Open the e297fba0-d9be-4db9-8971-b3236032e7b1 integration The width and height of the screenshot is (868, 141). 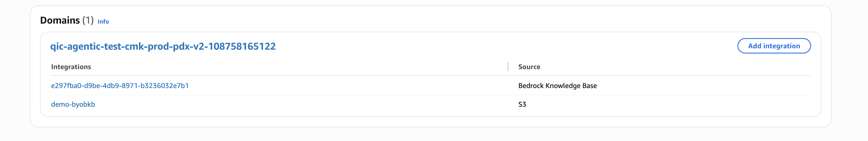pyautogui.click(x=120, y=86)
